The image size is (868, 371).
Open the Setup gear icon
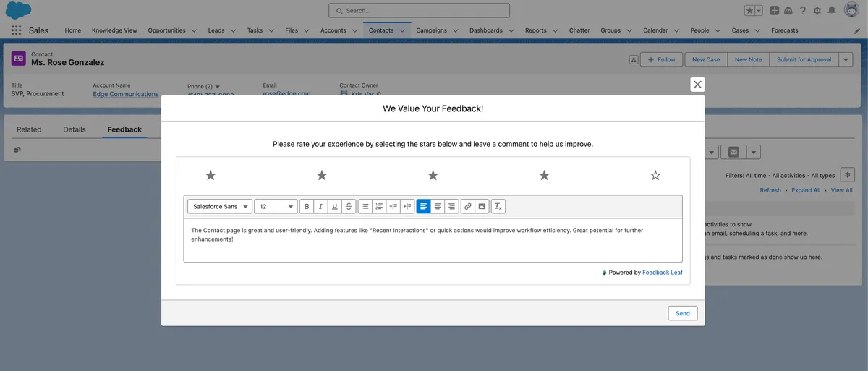[x=817, y=11]
